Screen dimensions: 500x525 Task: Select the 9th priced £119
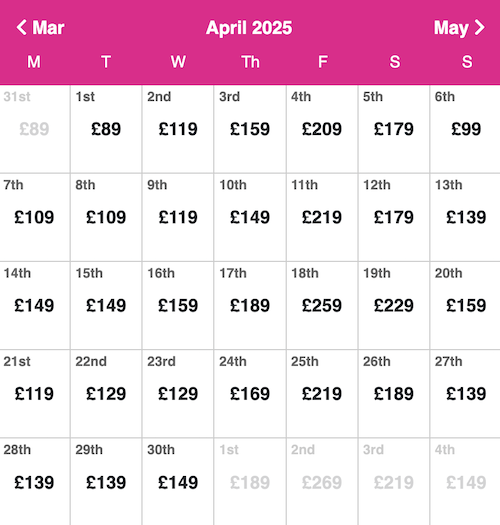click(x=178, y=217)
